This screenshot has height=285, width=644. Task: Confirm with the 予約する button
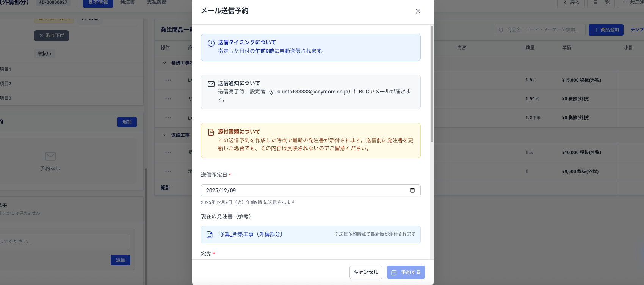406,272
